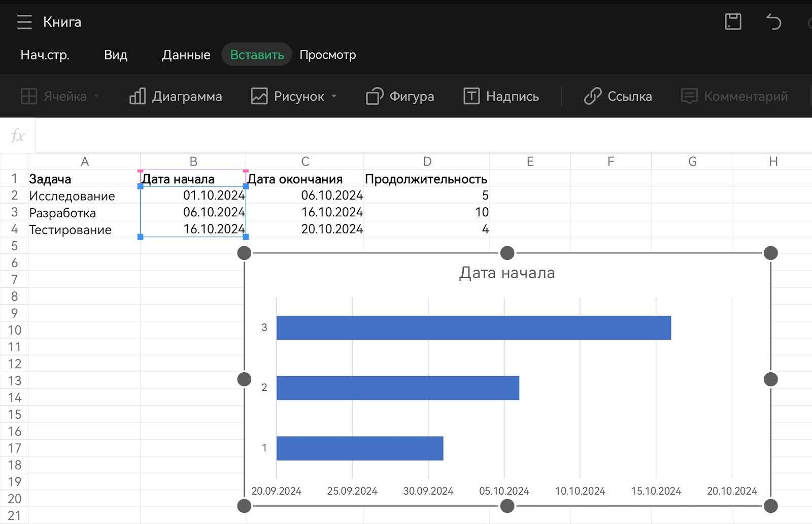Viewport: 812px width, 524px height.
Task: Open the Нач.стр. tab
Action: point(45,55)
